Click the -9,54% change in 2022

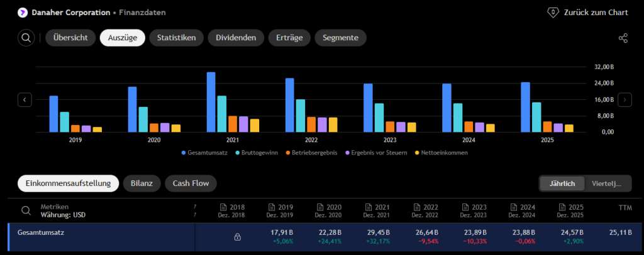click(428, 241)
